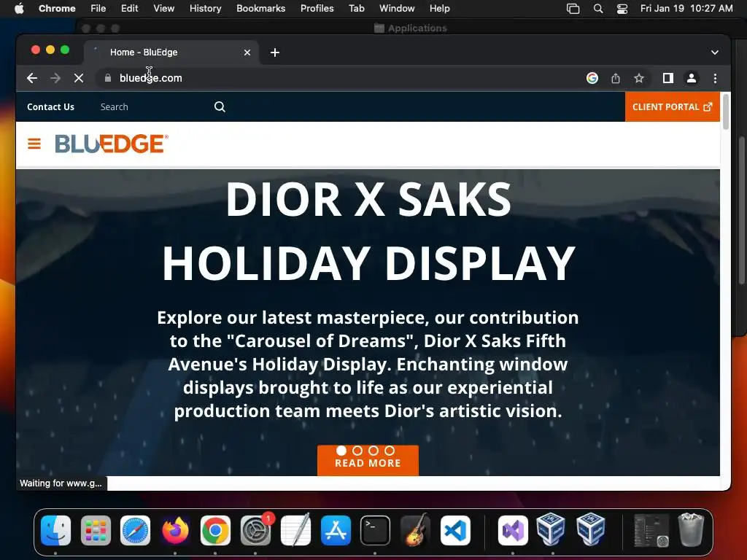Open Spotlight search in menu bar
The width and height of the screenshot is (747, 560).
pyautogui.click(x=598, y=9)
